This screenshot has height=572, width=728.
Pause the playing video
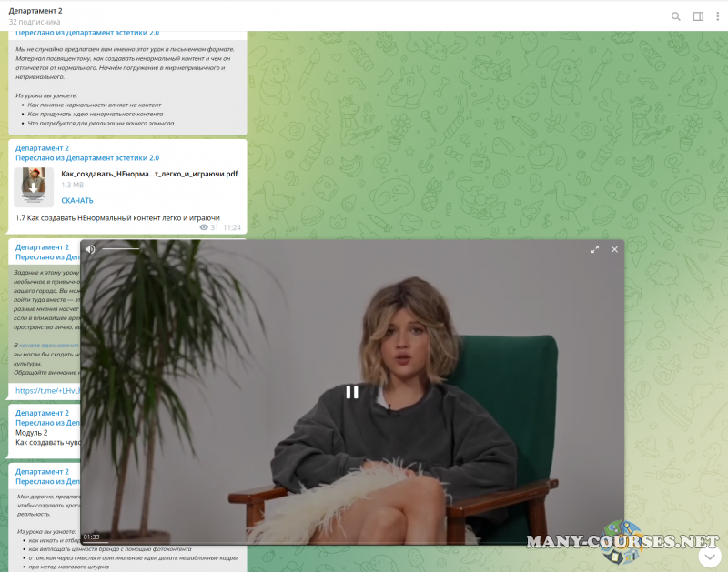[x=352, y=392]
